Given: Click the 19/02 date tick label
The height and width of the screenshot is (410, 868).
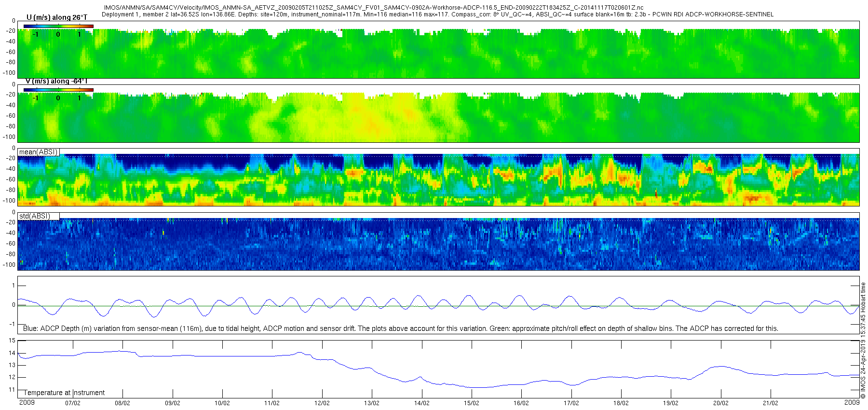Looking at the screenshot, I should (x=671, y=403).
